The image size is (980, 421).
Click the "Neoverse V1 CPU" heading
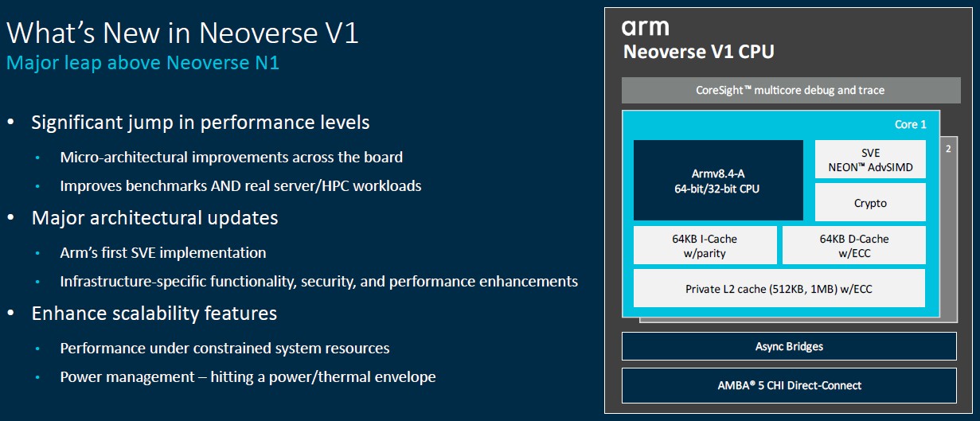tap(699, 53)
